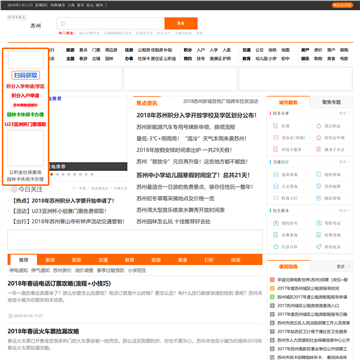Open the 驾照考试 icon
Viewport: 360px width, 360px height.
pyautogui.click(x=318, y=223)
